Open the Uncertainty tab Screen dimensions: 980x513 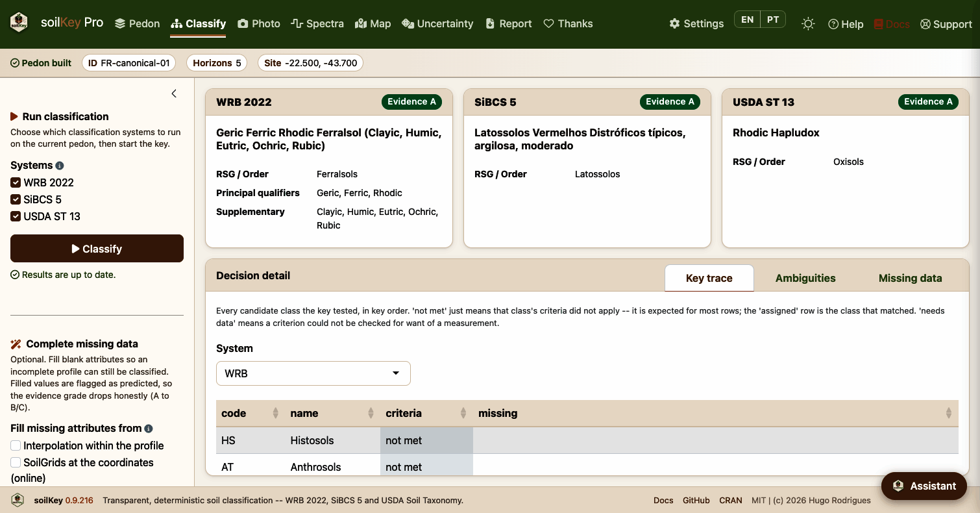coord(437,23)
